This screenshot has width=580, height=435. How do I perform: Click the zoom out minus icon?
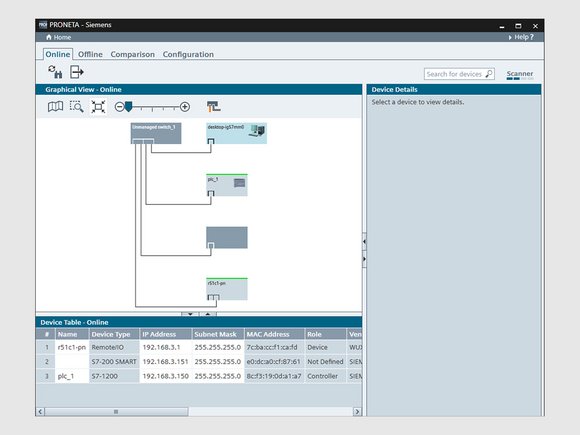119,107
